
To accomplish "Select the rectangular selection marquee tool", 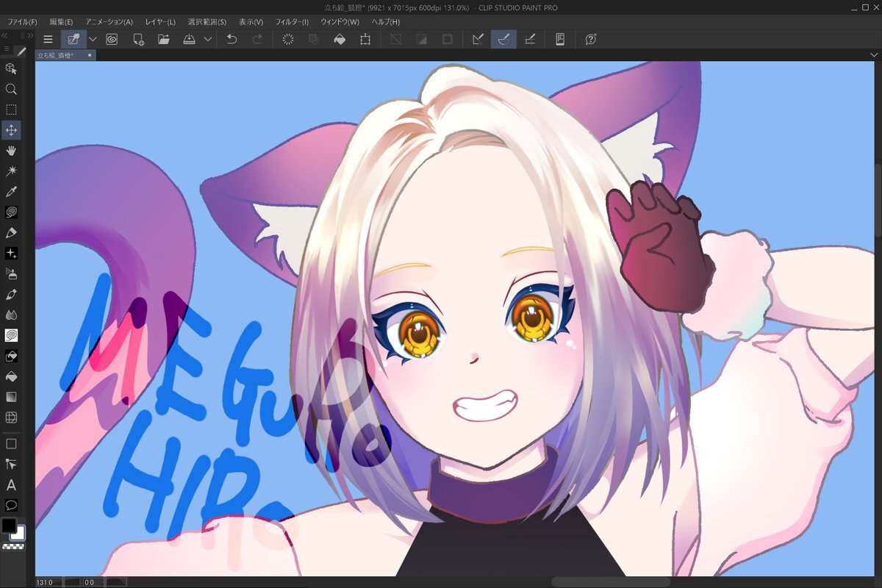I will [11, 110].
